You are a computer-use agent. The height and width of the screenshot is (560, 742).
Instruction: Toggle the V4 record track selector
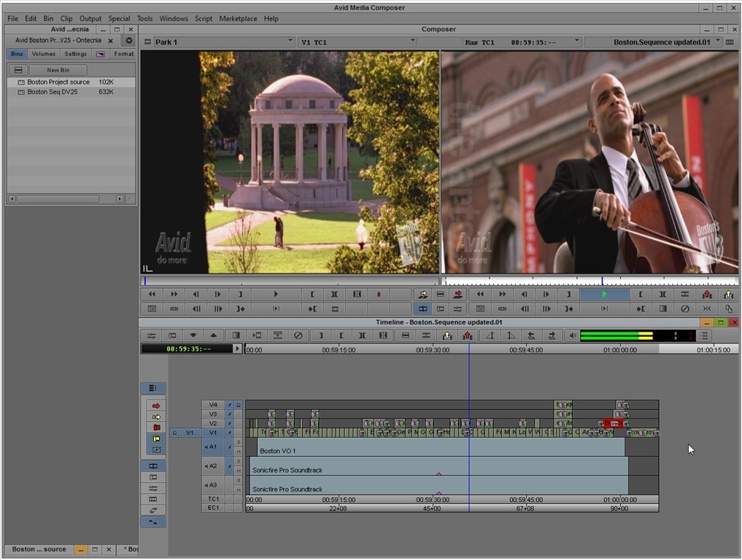coord(214,405)
